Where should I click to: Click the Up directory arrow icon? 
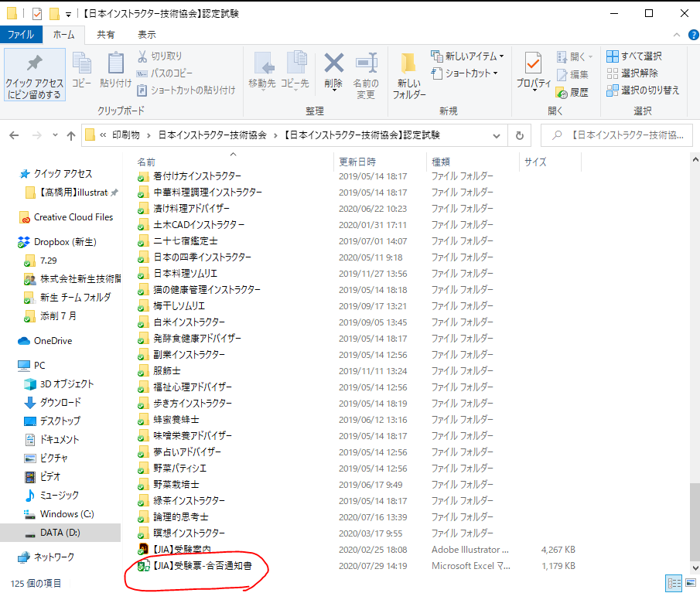[x=71, y=135]
